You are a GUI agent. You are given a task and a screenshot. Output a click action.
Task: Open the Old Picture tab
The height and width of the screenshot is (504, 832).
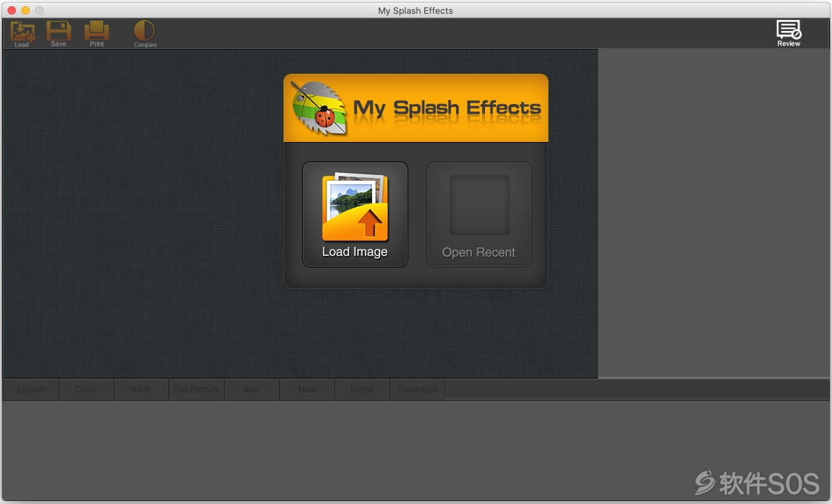click(197, 389)
